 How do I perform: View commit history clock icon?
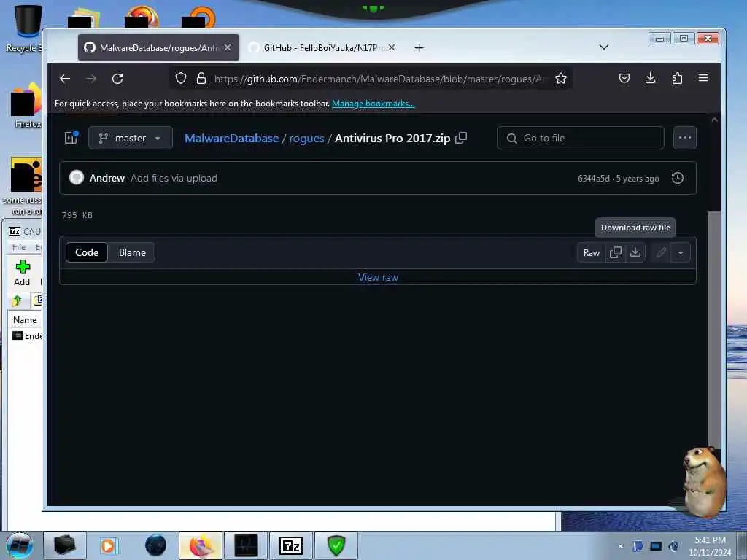point(678,178)
